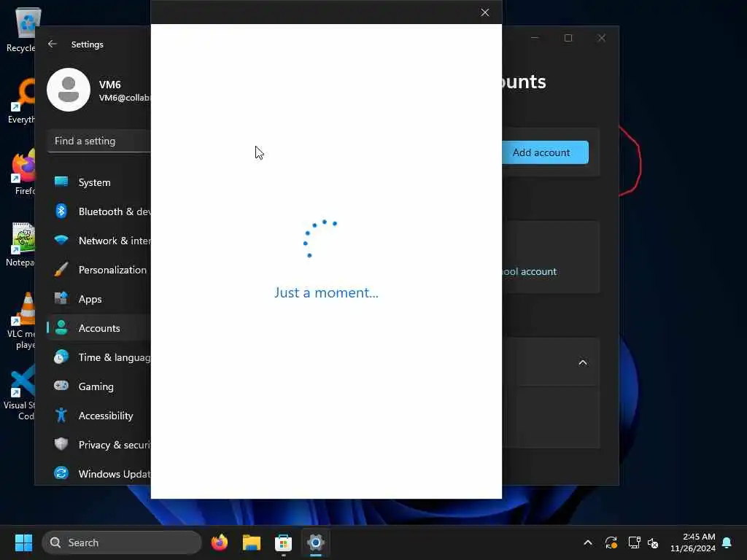Select the Firefox desktop shortcut
Screen dimensions: 747x560
pos(22,172)
